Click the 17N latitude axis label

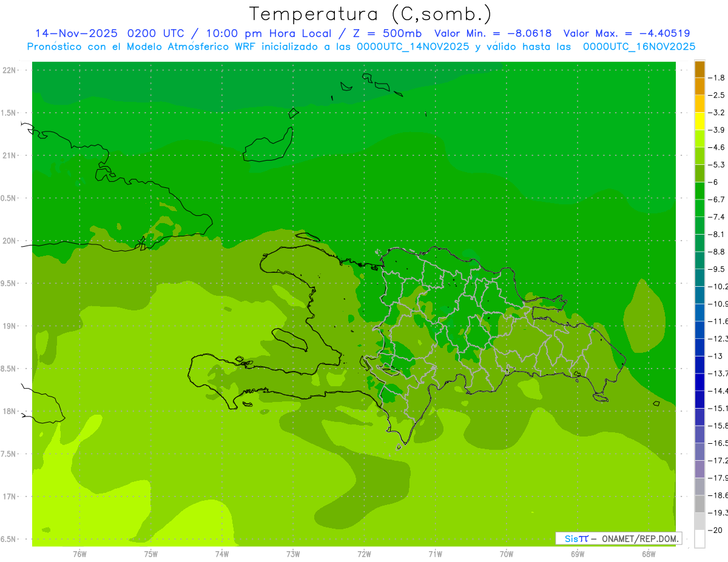9,497
